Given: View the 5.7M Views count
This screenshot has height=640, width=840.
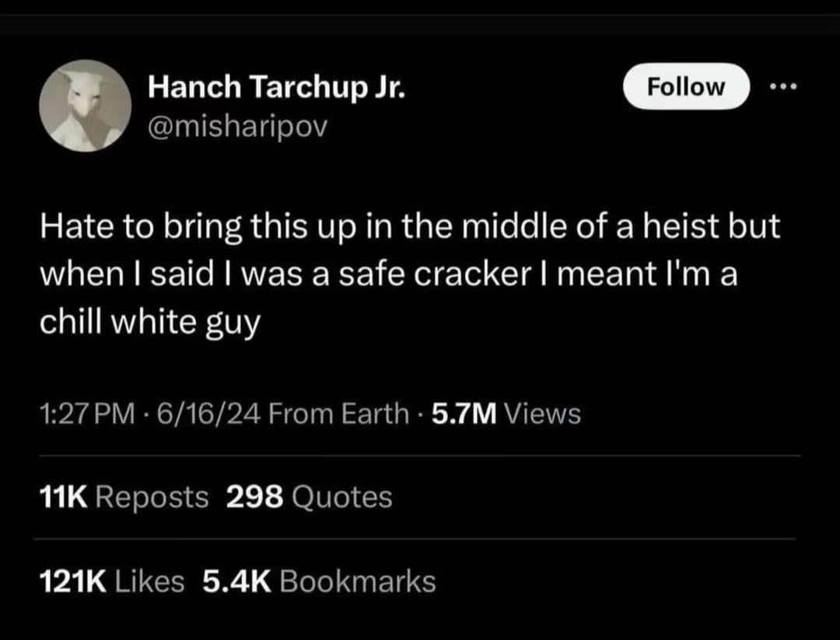Looking at the screenshot, I should point(506,414).
